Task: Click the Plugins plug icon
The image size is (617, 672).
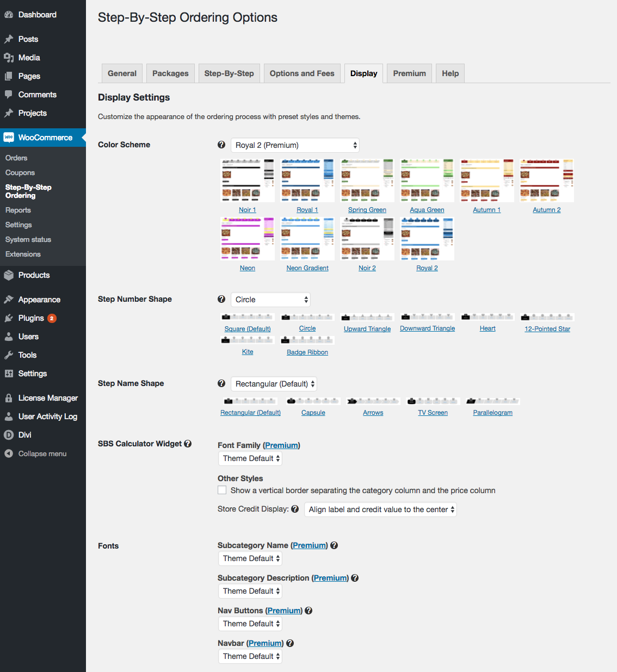Action: pyautogui.click(x=9, y=318)
